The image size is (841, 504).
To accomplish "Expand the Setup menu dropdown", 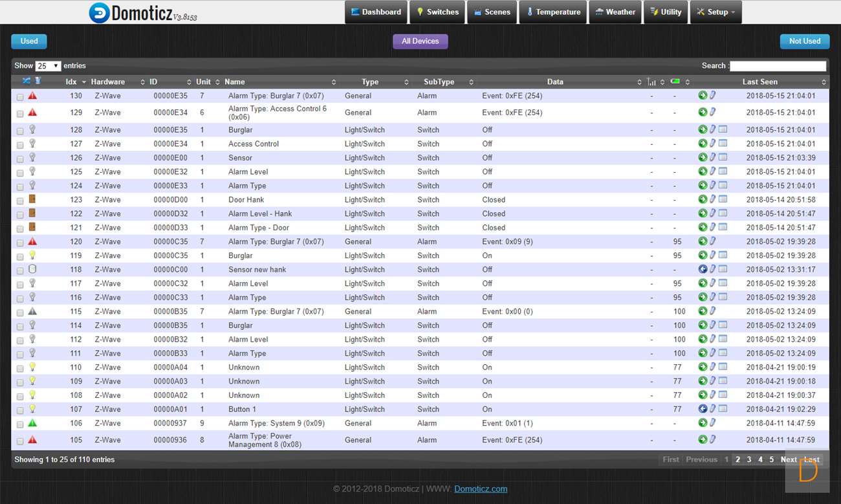I will point(715,12).
